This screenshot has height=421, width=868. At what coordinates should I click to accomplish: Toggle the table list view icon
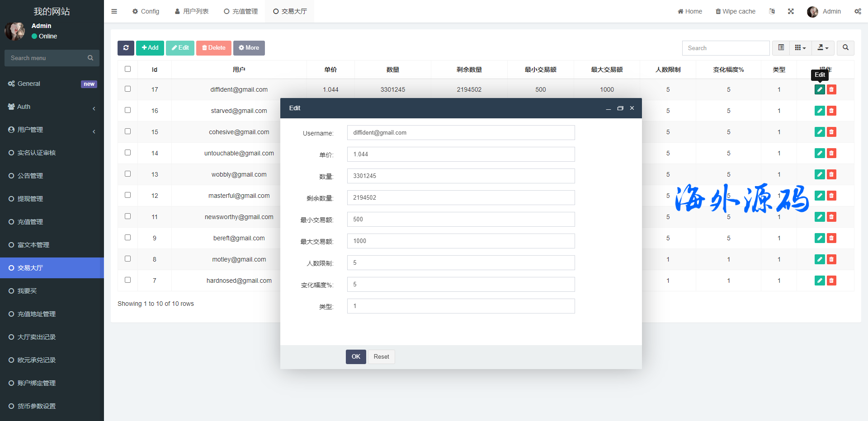point(781,48)
